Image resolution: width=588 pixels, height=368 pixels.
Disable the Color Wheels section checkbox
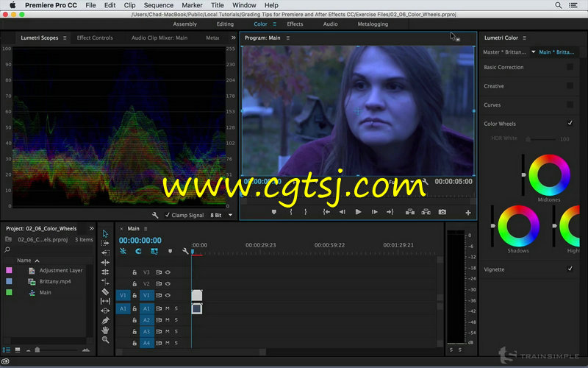570,123
